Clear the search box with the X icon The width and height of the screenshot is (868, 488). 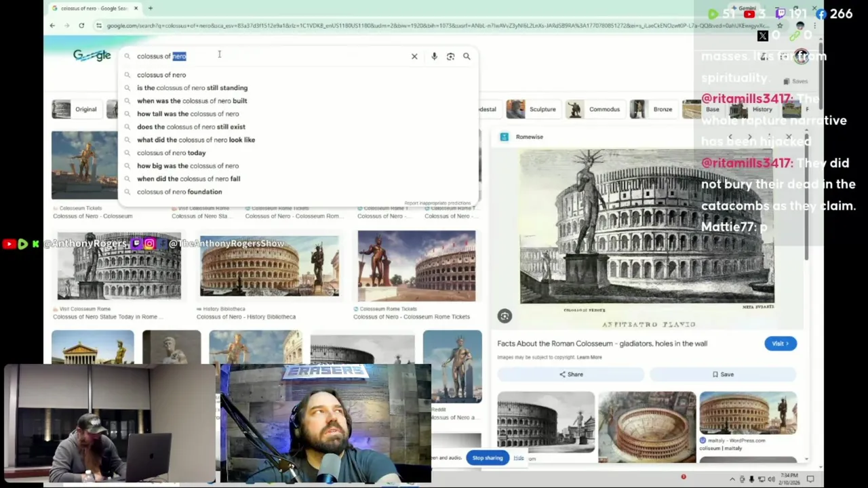[x=414, y=56]
